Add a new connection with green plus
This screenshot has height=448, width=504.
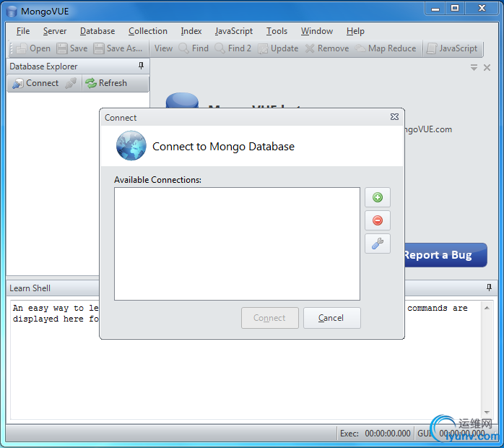378,197
